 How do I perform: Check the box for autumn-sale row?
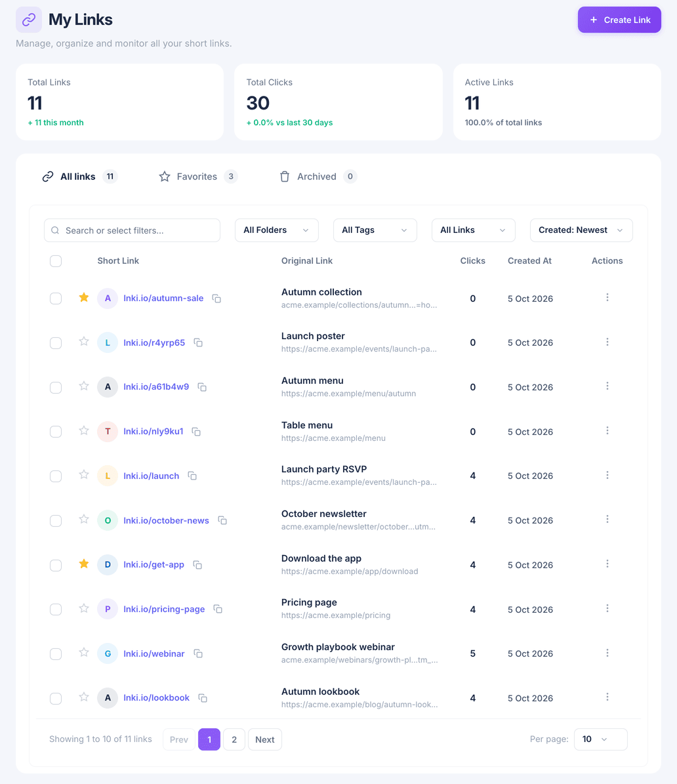click(x=56, y=299)
